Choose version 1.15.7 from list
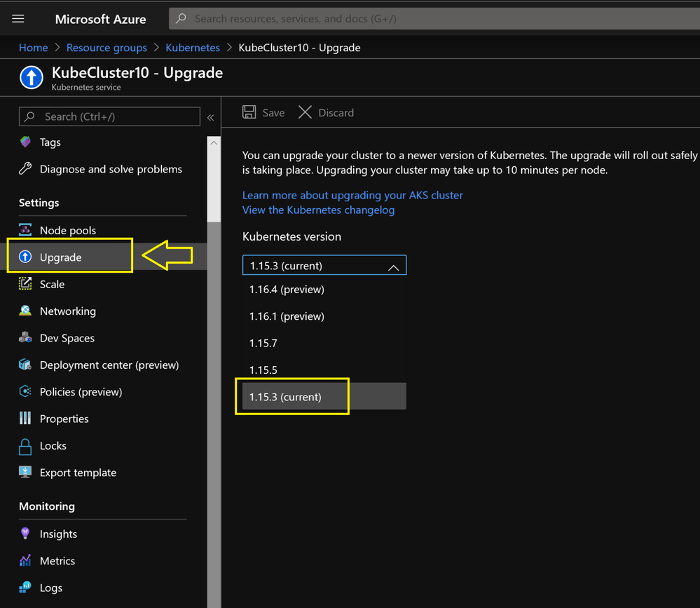 pos(263,343)
